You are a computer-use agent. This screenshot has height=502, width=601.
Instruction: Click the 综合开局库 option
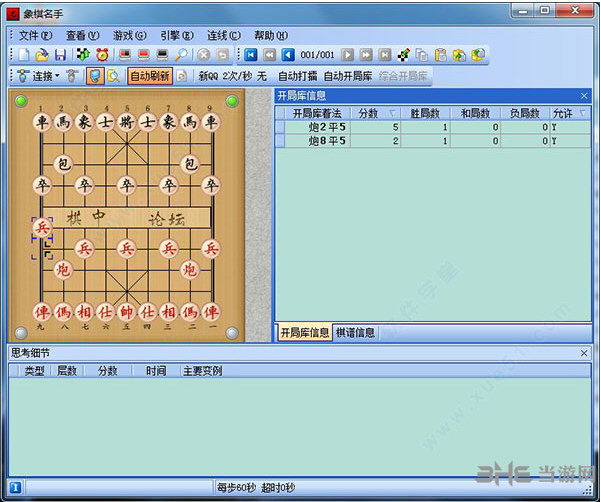point(403,76)
